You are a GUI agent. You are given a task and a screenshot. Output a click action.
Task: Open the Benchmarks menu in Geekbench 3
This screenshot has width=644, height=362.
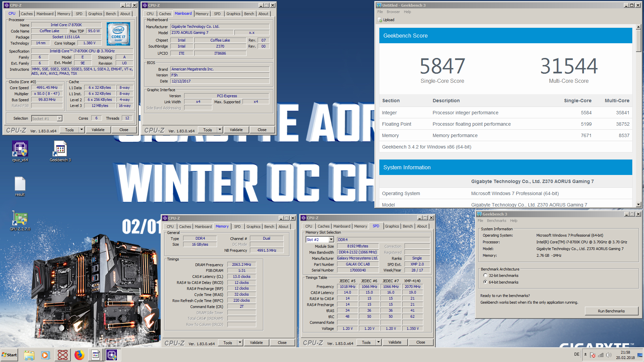pos(496,221)
